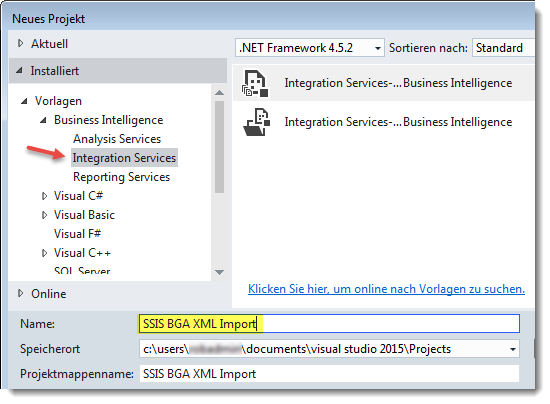The image size is (550, 404).
Task: Select the first Integration Services project template icon
Action: (255, 83)
